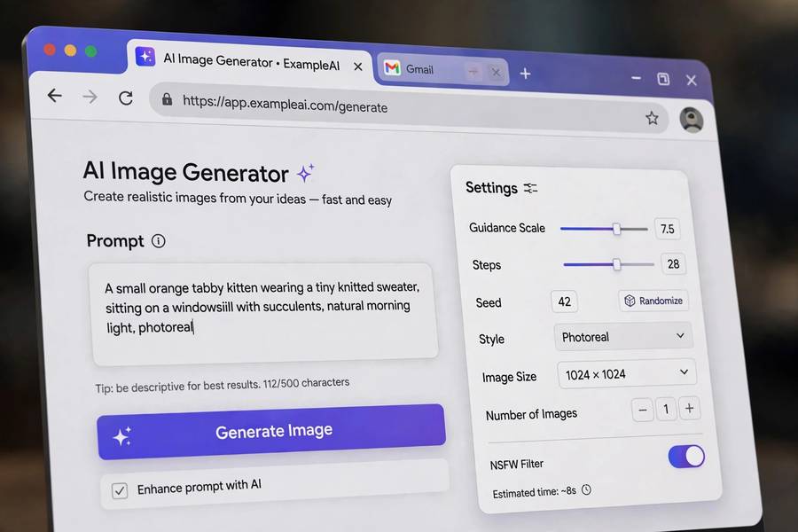Click the browser forward arrow
798x532 pixels.
[90, 97]
